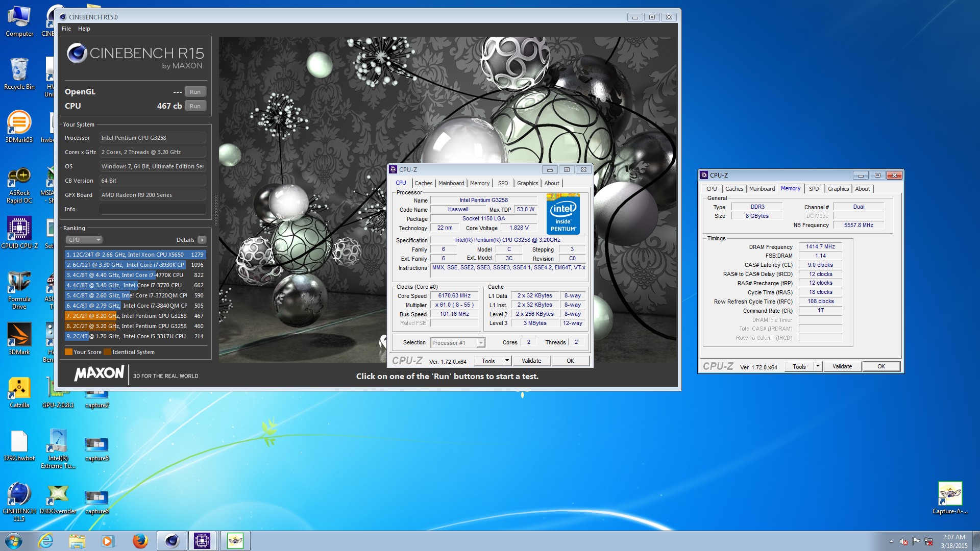Viewport: 980px width, 551px height.
Task: Open Cinebench File menu
Action: click(x=66, y=29)
